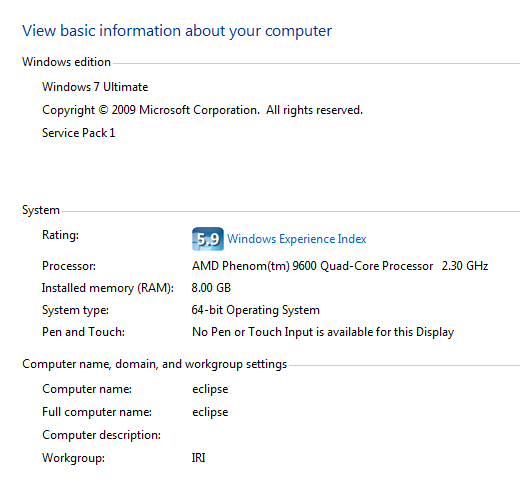The width and height of the screenshot is (520, 479).
Task: Click the AMD Phenom processor value text
Action: click(312, 266)
